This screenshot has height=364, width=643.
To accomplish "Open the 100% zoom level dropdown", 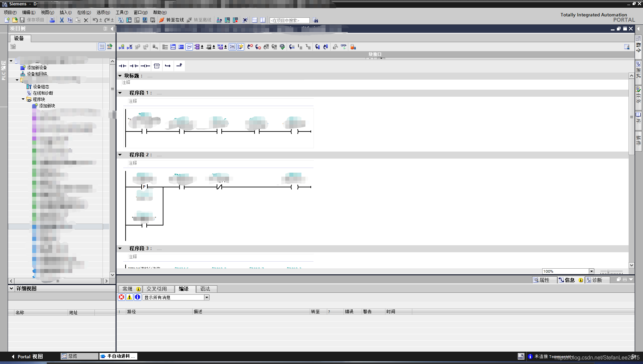I will point(591,271).
